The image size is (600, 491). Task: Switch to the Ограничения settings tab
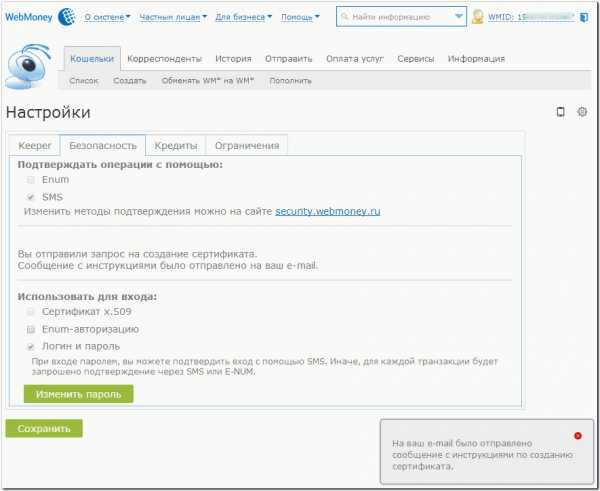[247, 146]
